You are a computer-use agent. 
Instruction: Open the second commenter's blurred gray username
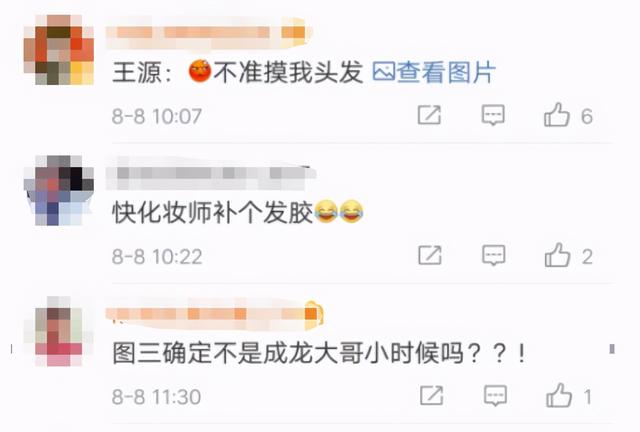point(211,174)
